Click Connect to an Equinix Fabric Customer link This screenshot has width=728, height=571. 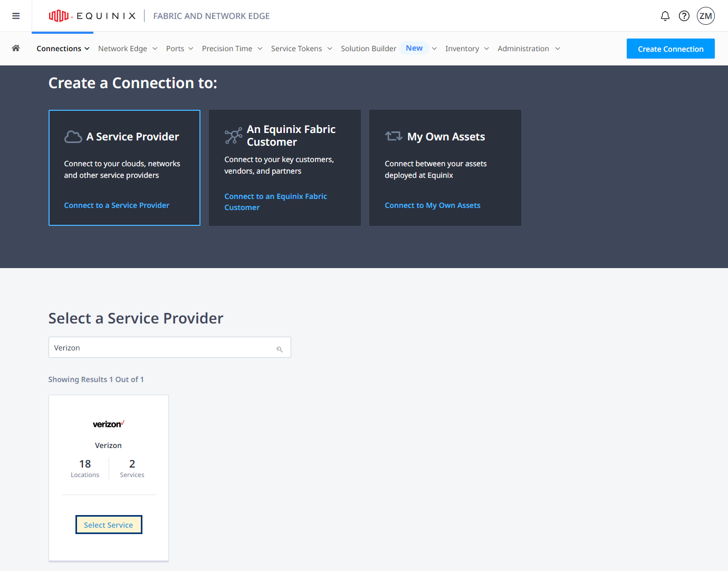[x=275, y=202]
